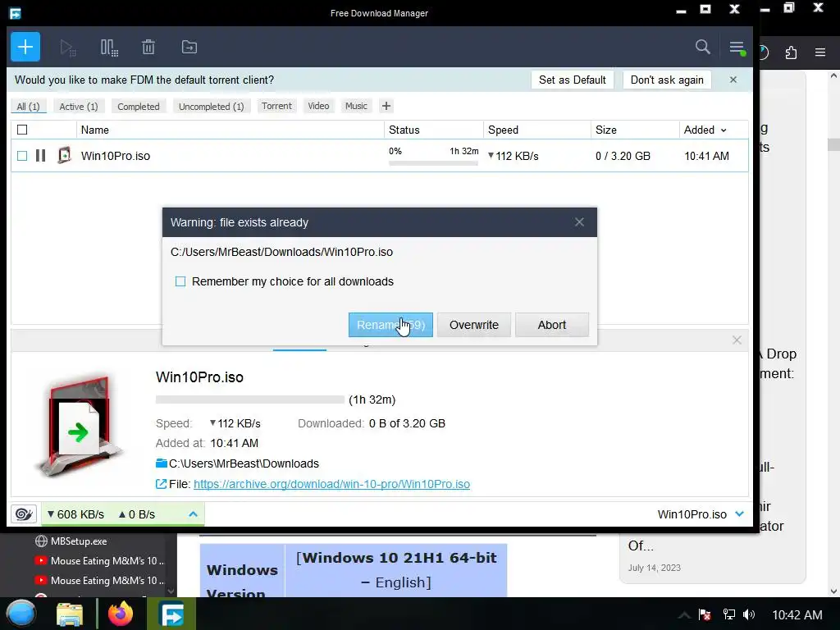Select the Active (1) filter tab

click(79, 107)
